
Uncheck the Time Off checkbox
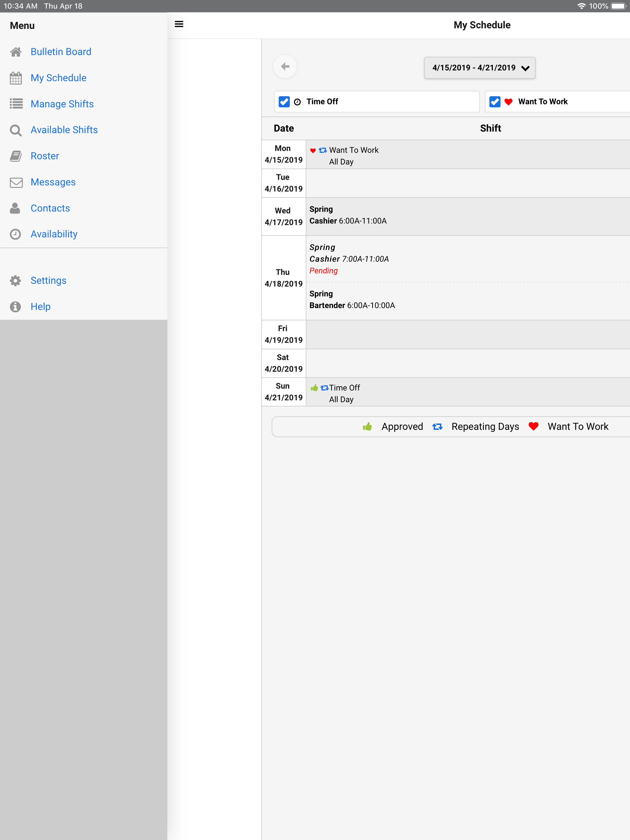click(x=284, y=102)
